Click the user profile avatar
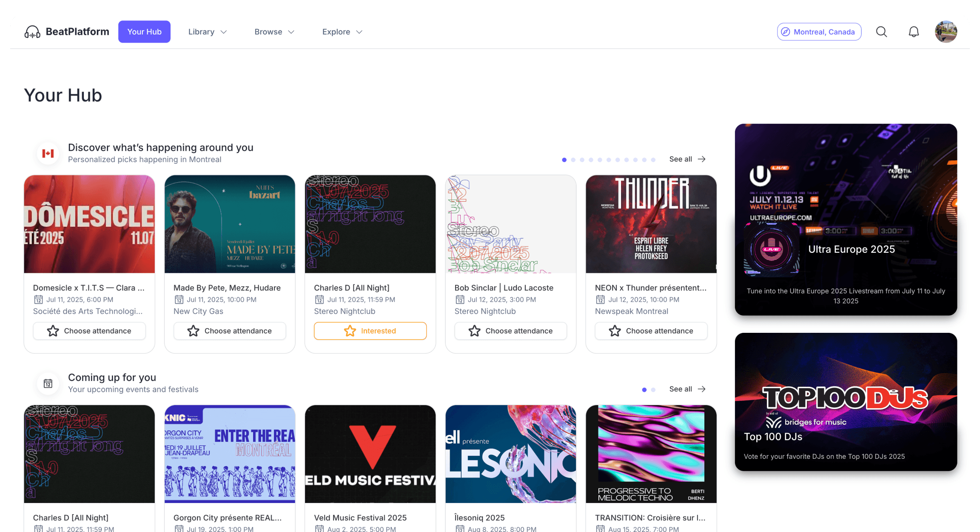Screen dimensions: 980x532 [x=946, y=32]
